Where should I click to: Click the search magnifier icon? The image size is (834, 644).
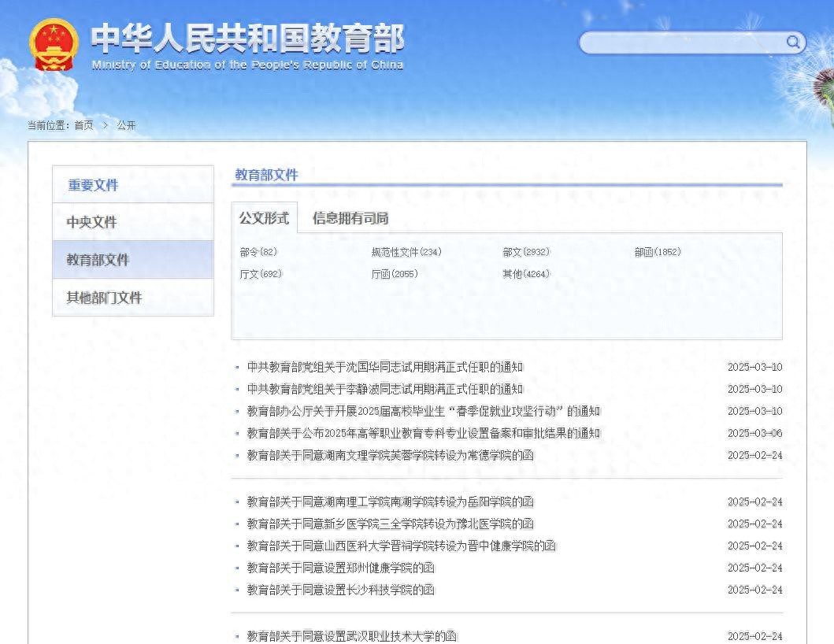(792, 42)
